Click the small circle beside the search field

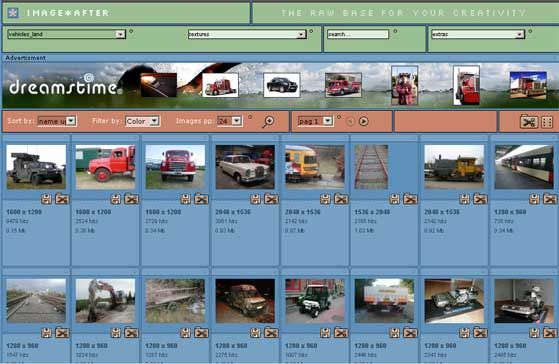tap(395, 31)
